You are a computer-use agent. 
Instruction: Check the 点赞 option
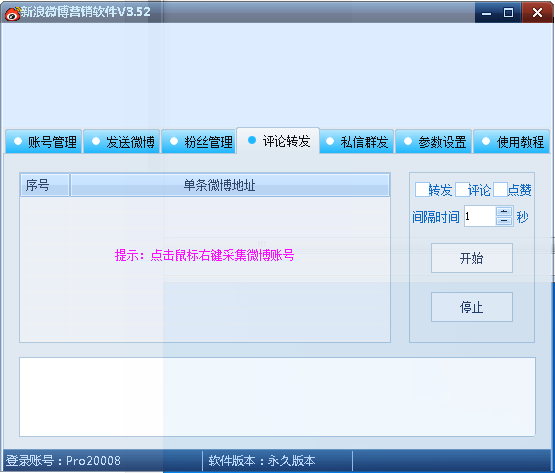click(x=500, y=190)
